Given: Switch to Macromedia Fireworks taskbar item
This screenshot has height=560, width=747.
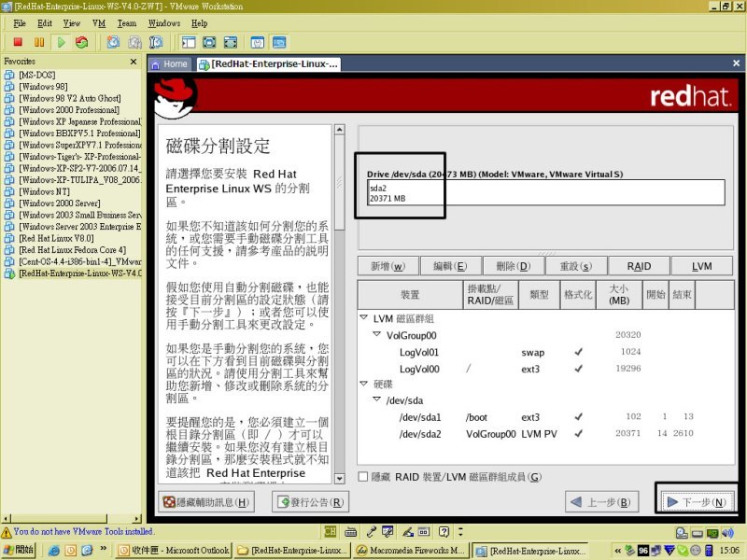Looking at the screenshot, I should click(x=411, y=551).
